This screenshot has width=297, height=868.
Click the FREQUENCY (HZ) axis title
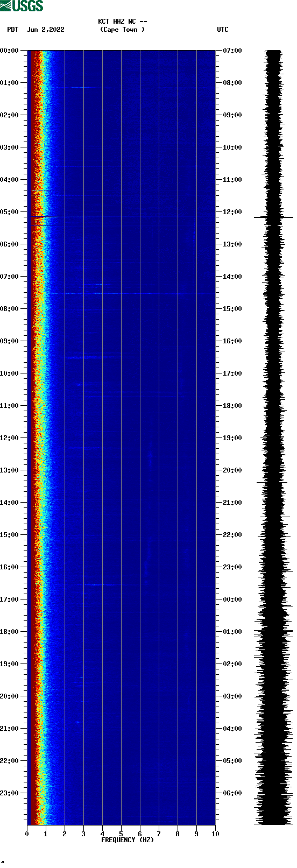coord(128,840)
